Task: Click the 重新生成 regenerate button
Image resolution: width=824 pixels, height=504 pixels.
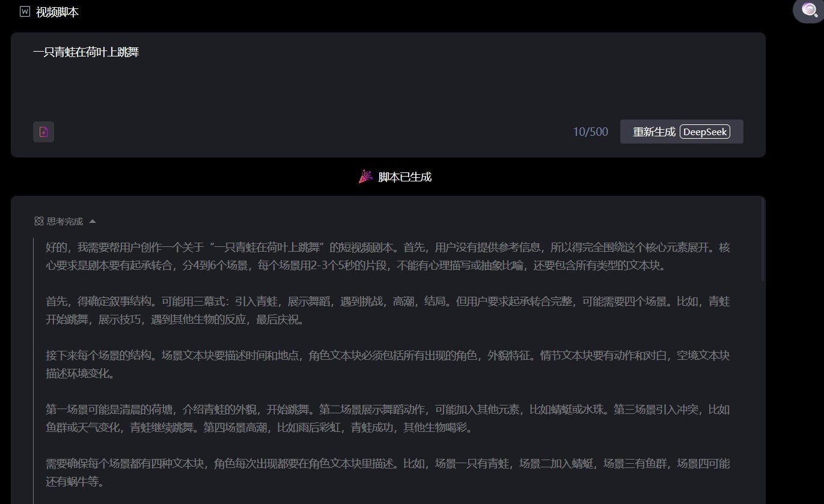Action: pos(654,132)
